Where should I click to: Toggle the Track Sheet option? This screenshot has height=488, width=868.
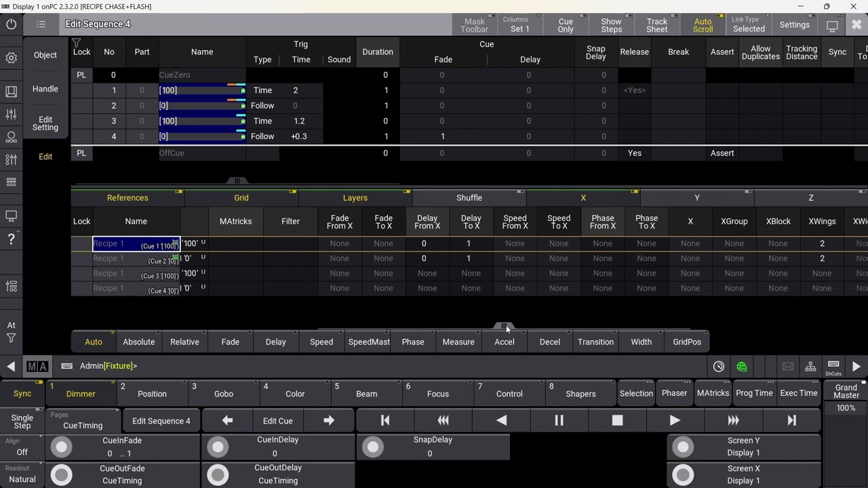tap(656, 25)
